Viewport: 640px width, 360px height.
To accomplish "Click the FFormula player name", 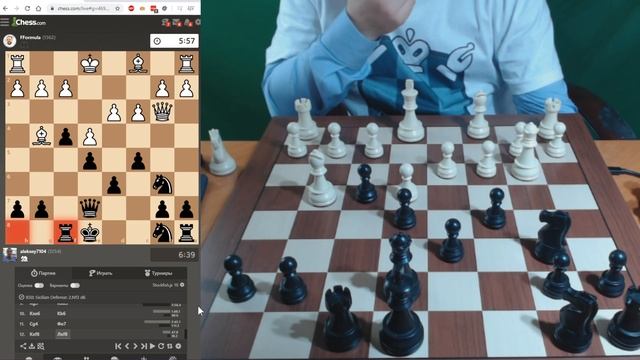I will (30, 38).
